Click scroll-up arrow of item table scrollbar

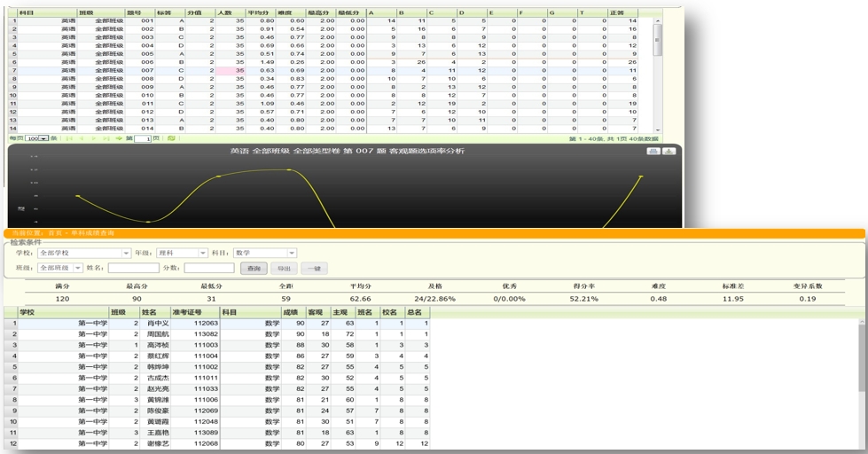658,21
